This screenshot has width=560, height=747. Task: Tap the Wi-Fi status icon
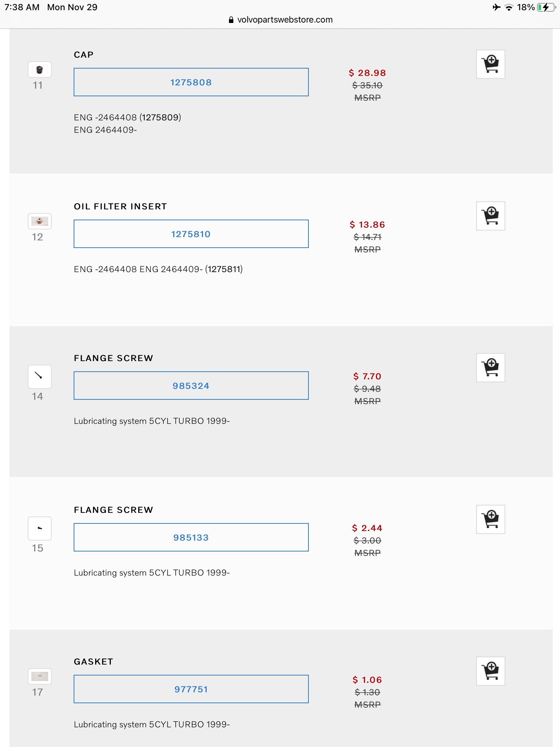[509, 7]
